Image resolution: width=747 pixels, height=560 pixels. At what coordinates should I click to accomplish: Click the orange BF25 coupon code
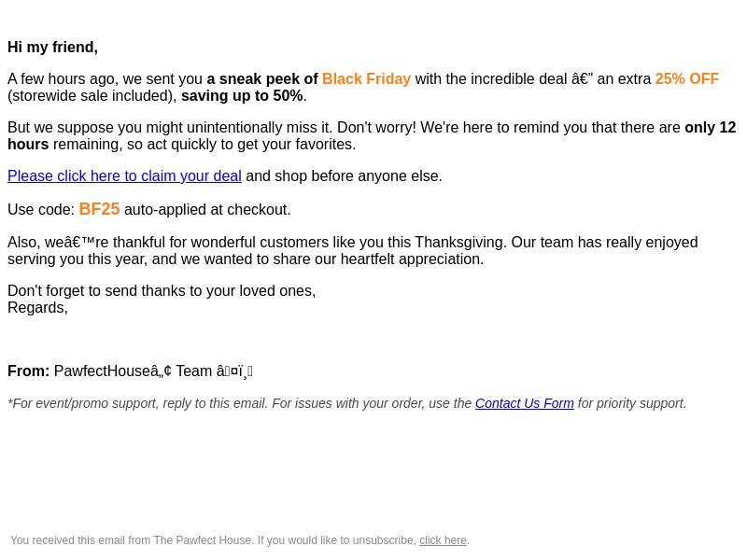(x=99, y=209)
